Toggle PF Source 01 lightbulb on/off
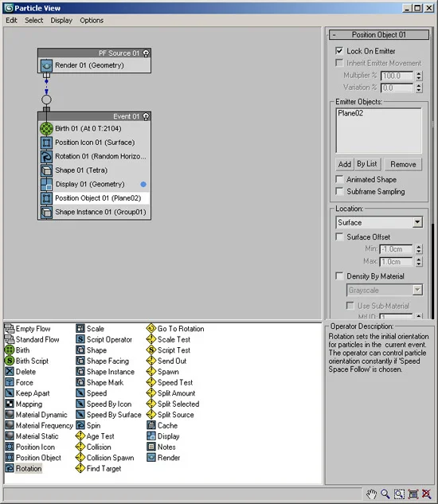Viewport: 438px width, 504px height. (x=146, y=53)
